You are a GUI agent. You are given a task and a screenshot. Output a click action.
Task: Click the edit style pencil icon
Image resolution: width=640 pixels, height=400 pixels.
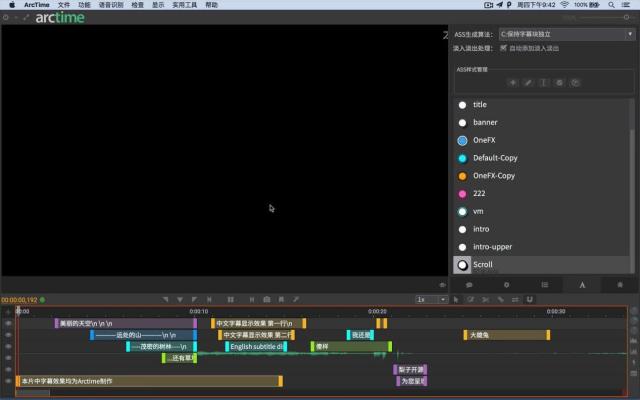[528, 82]
